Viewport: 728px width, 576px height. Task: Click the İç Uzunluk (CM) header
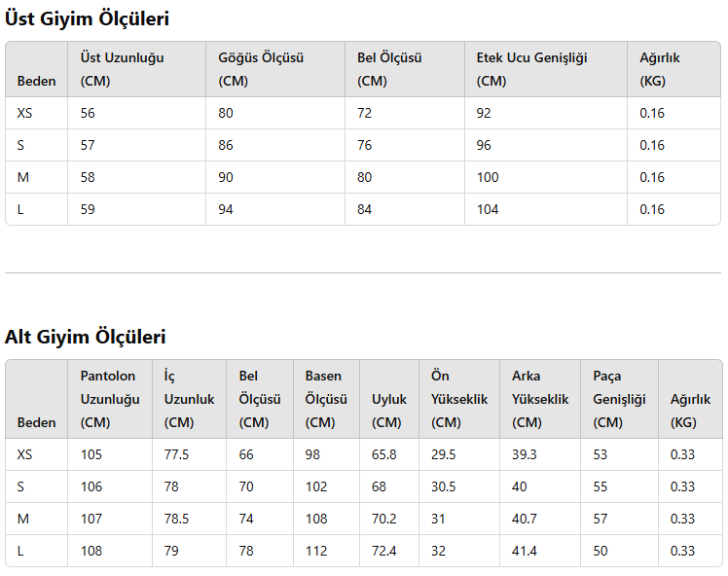tap(190, 399)
